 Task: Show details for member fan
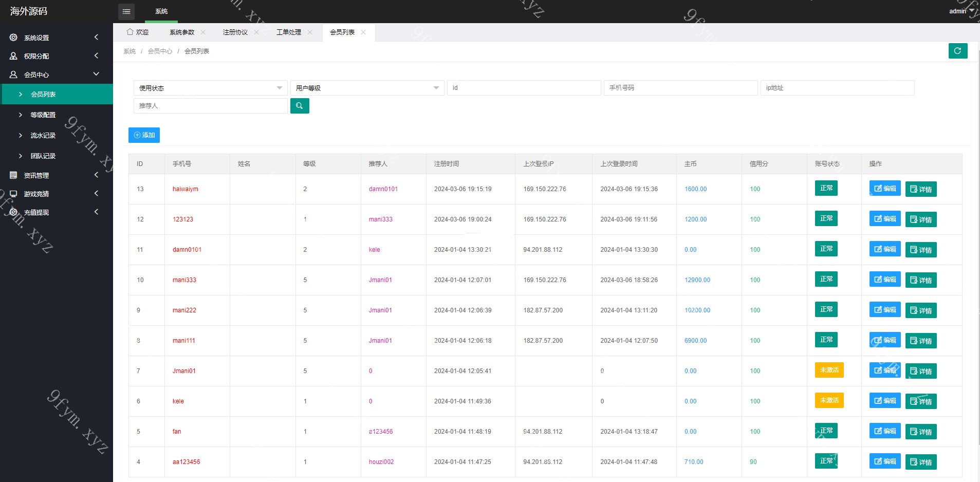point(921,432)
